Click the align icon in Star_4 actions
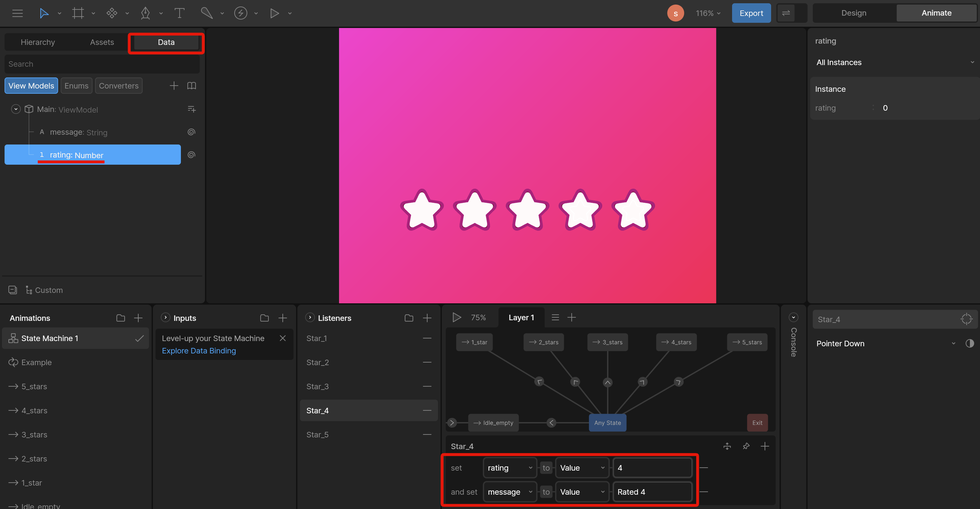 coord(727,446)
